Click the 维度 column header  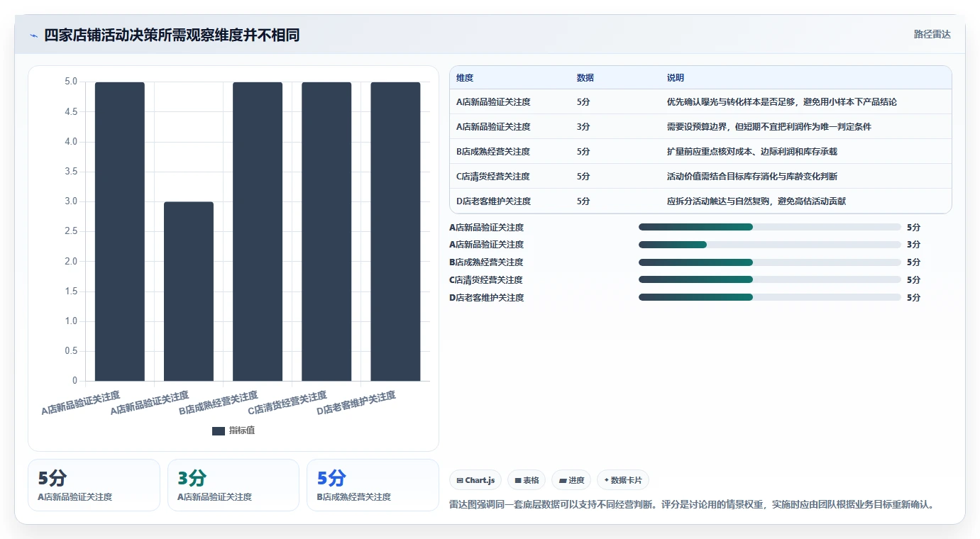pos(465,77)
